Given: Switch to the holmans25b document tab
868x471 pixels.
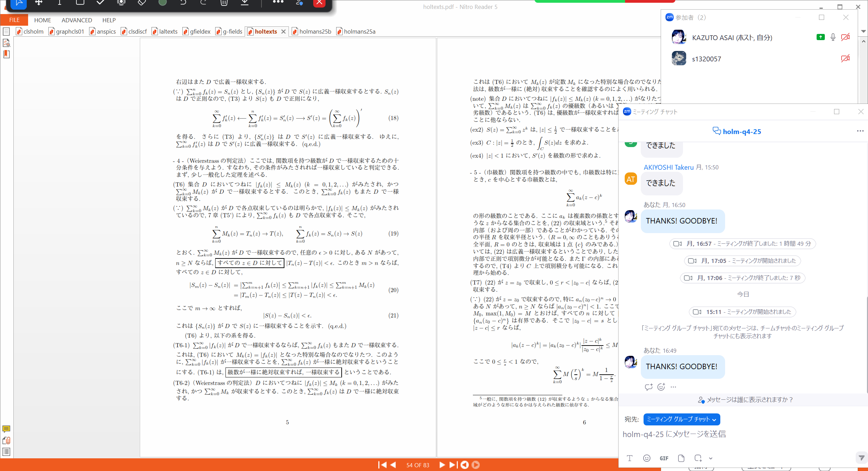Looking at the screenshot, I should click(315, 32).
